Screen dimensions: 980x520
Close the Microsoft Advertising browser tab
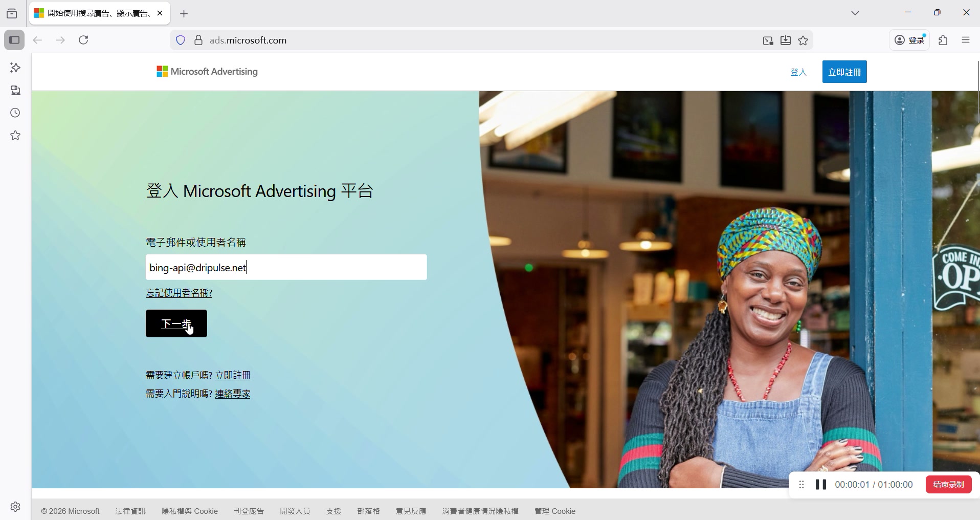tap(160, 13)
